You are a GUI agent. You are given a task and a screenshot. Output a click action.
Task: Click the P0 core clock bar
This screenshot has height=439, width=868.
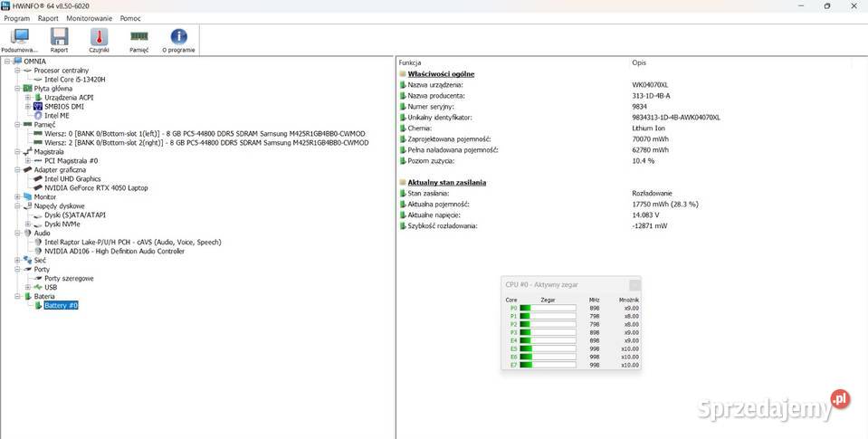point(548,308)
